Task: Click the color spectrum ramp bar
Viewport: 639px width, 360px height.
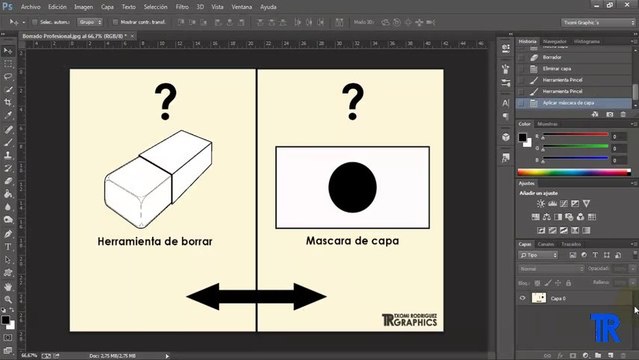Action: (x=574, y=172)
